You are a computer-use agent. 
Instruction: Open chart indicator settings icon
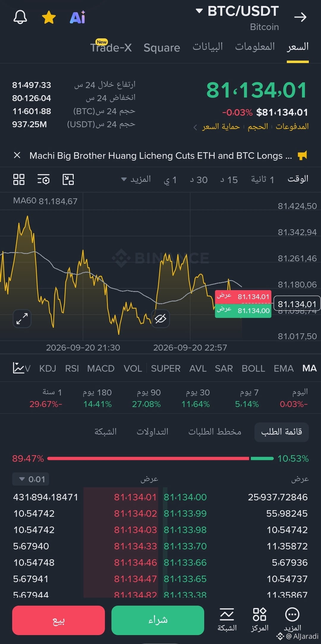point(43,180)
